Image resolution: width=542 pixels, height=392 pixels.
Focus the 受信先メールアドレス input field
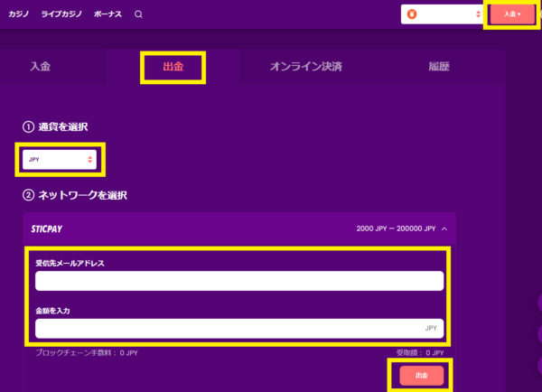click(x=239, y=281)
